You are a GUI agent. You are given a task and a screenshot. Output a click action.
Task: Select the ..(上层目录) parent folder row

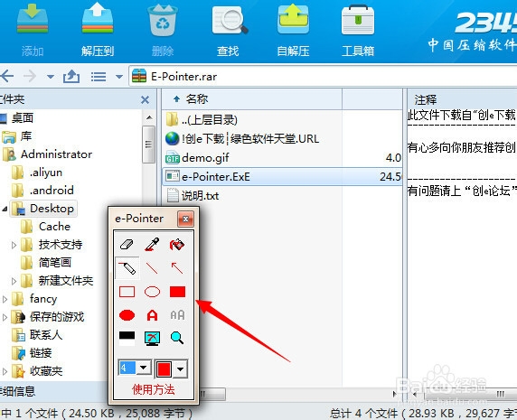click(282, 119)
